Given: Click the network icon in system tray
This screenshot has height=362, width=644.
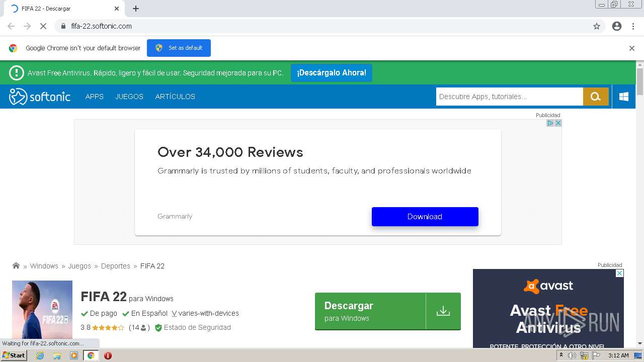Looking at the screenshot, I should [584, 355].
